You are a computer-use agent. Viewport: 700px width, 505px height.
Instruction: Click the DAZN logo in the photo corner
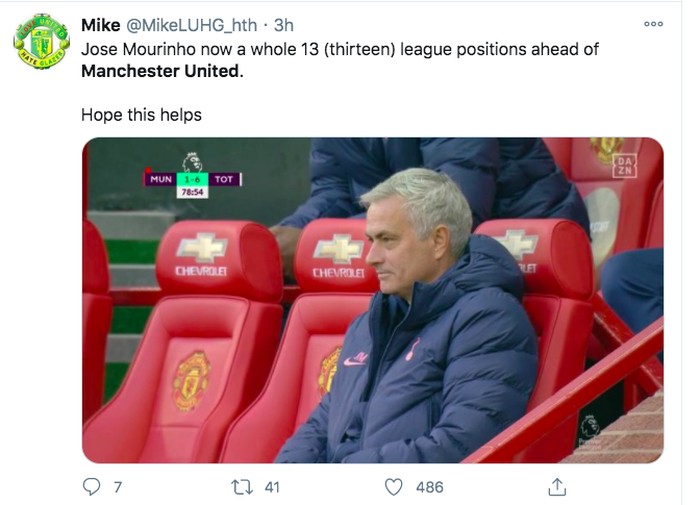(625, 166)
